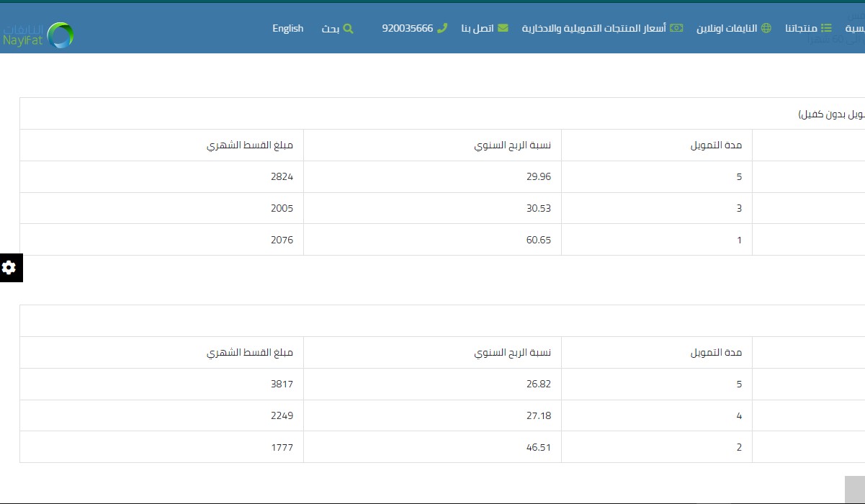The width and height of the screenshot is (865, 504).
Task: Select the installment value 2249
Action: (282, 416)
